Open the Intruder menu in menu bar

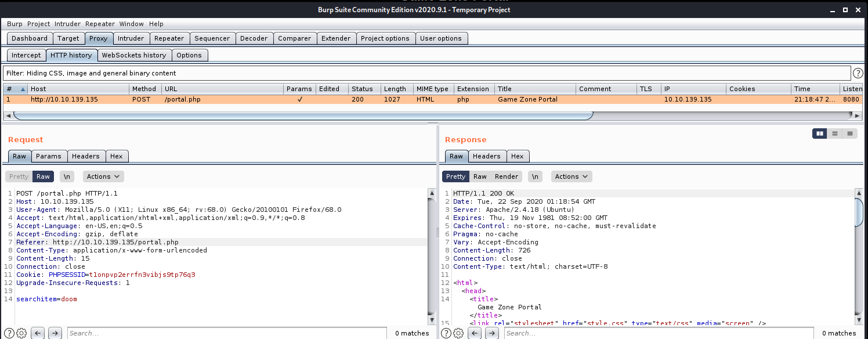pyautogui.click(x=67, y=24)
